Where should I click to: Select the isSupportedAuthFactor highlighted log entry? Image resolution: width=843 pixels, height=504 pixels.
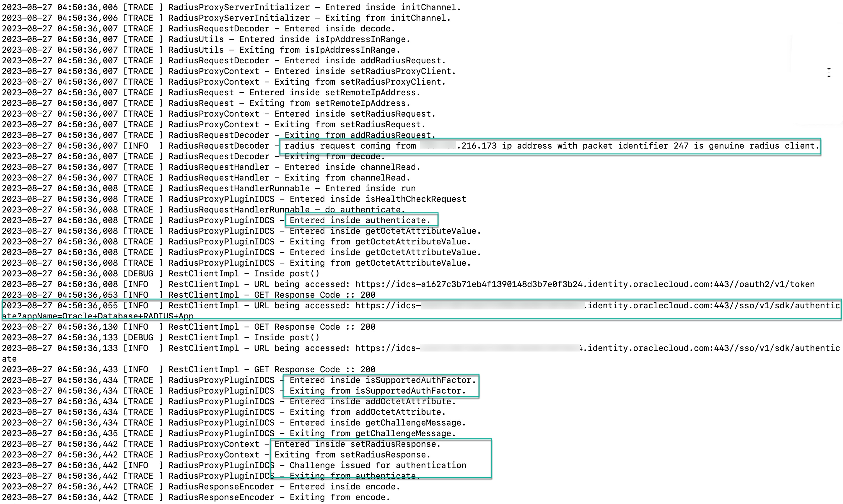(381, 380)
